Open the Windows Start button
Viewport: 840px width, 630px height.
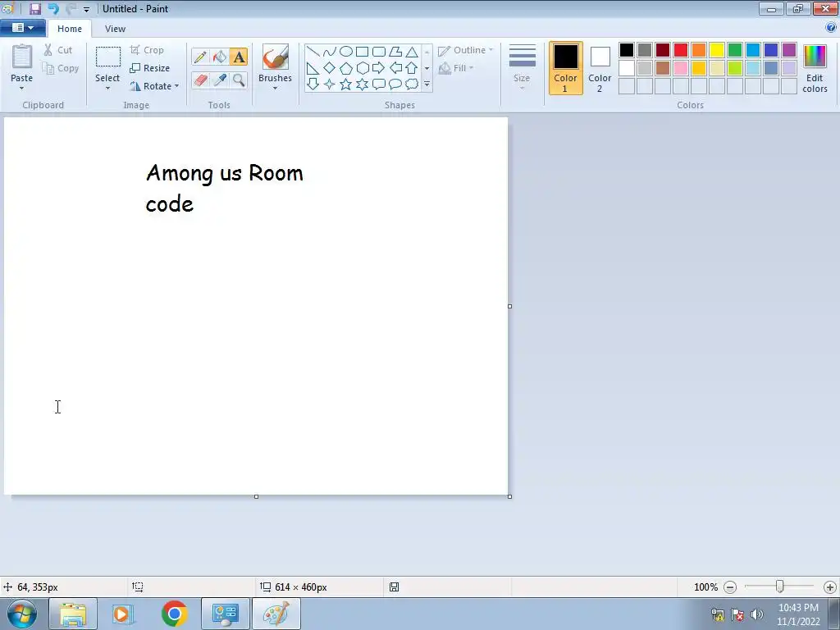click(22, 614)
